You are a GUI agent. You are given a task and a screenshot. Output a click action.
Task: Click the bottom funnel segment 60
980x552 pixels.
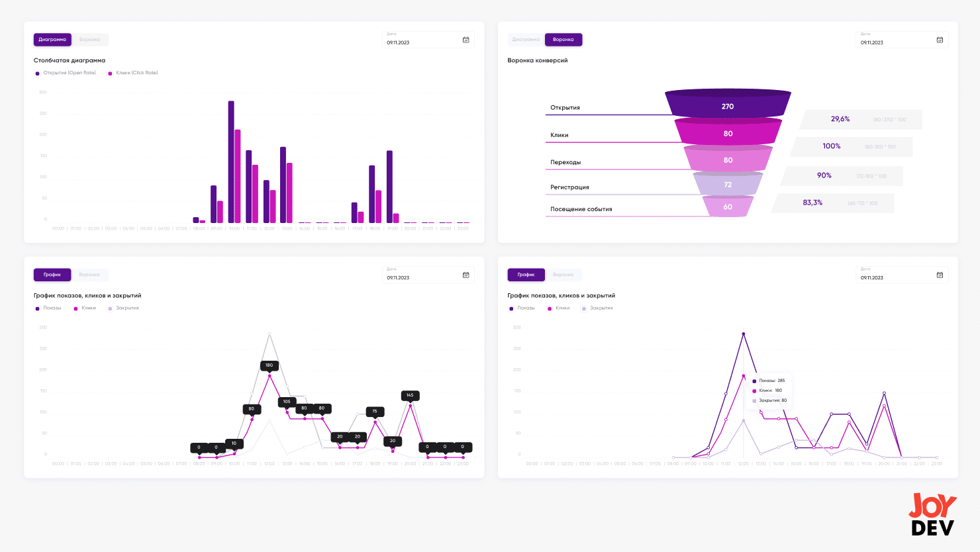point(728,207)
